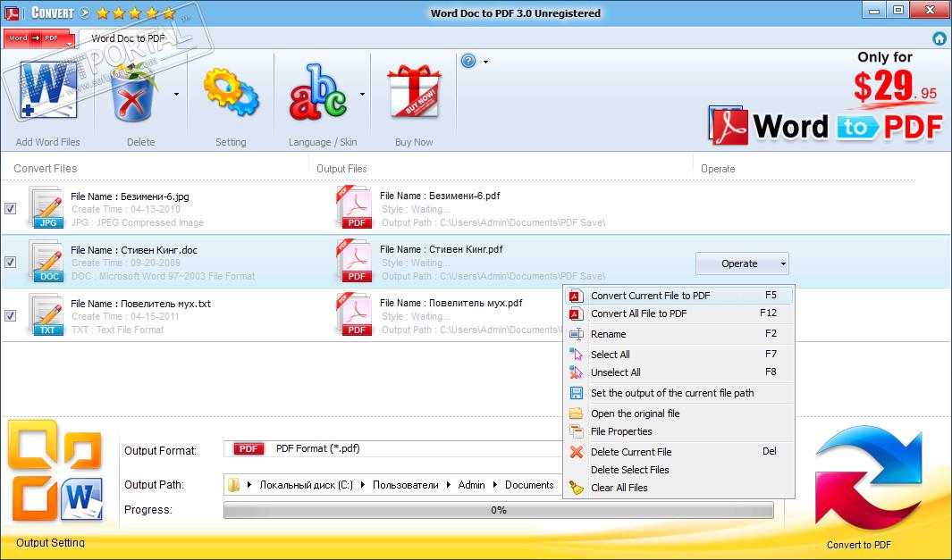Choose Unselect All menu entry
Screen dimensions: 952x560
pyautogui.click(x=678, y=372)
